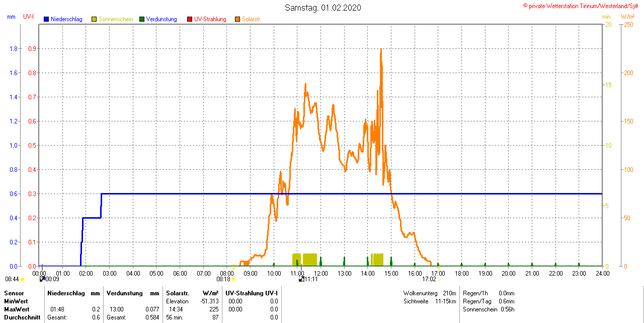This screenshot has width=644, height=323.
Task: Click the yellow Sonnenschein legend swatch
Action: (94, 19)
